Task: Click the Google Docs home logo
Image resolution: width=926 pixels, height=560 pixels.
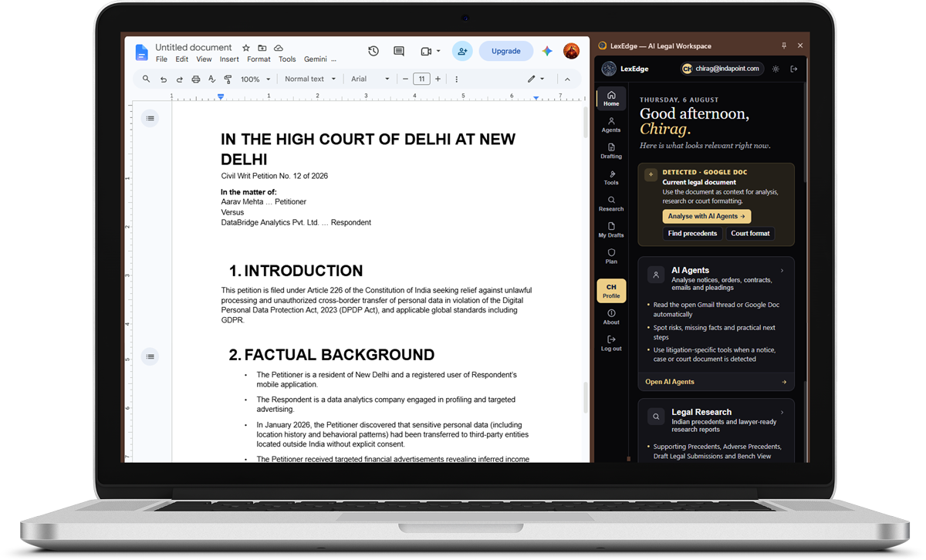Action: pos(142,52)
